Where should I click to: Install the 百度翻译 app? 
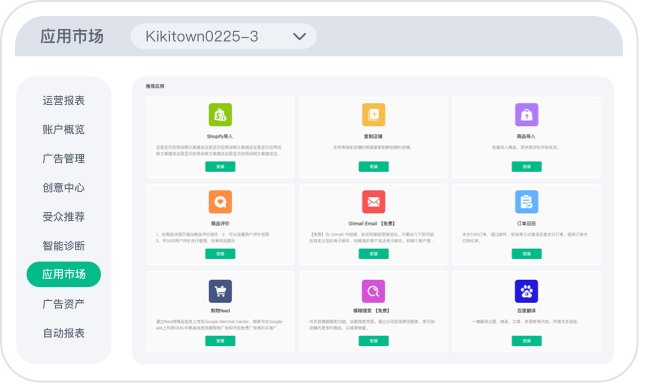[x=526, y=341]
